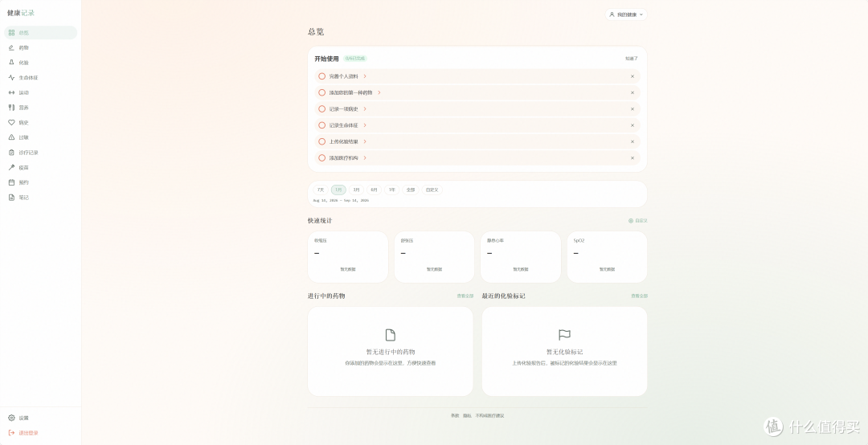Open the 疫苗 vaccine syringe icon
This screenshot has width=868, height=445.
tap(11, 167)
